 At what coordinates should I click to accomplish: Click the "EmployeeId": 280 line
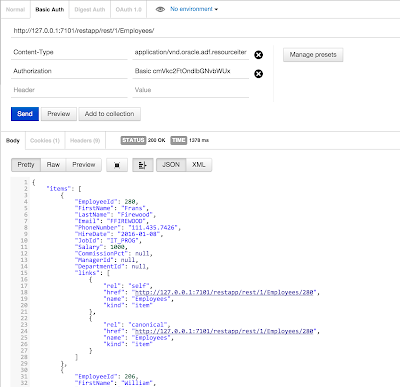(x=106, y=202)
